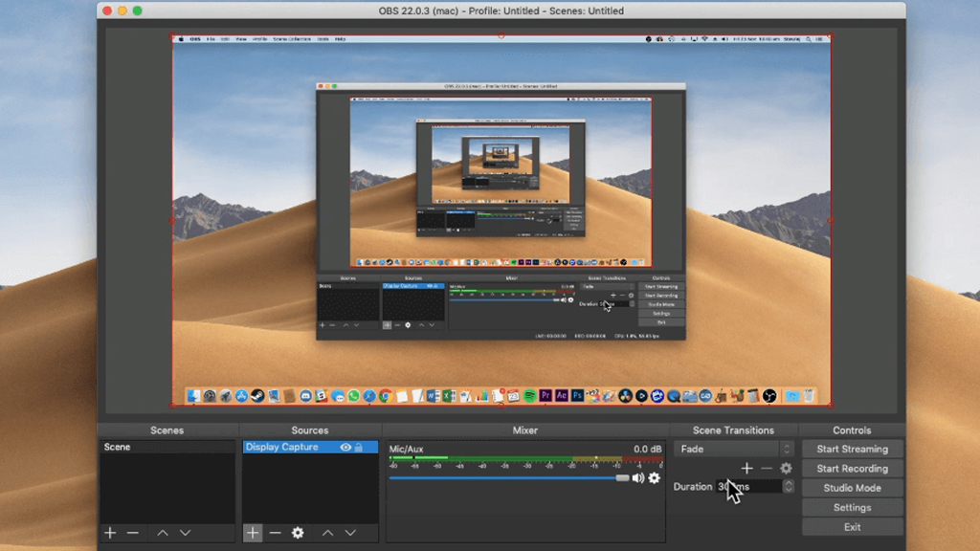Viewport: 980px width, 551px height.
Task: Click the Finder icon in the captured dock
Action: 193,396
